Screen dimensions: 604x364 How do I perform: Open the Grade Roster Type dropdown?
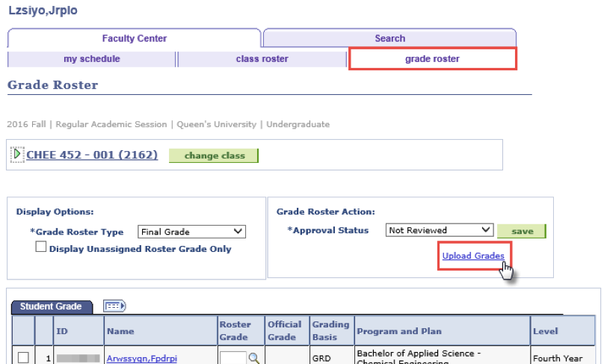[x=191, y=232]
